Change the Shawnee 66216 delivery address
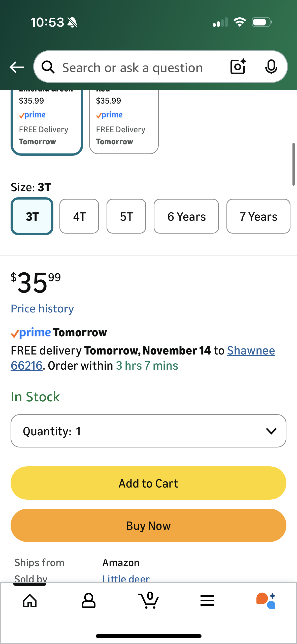This screenshot has height=644, width=297. pyautogui.click(x=251, y=351)
